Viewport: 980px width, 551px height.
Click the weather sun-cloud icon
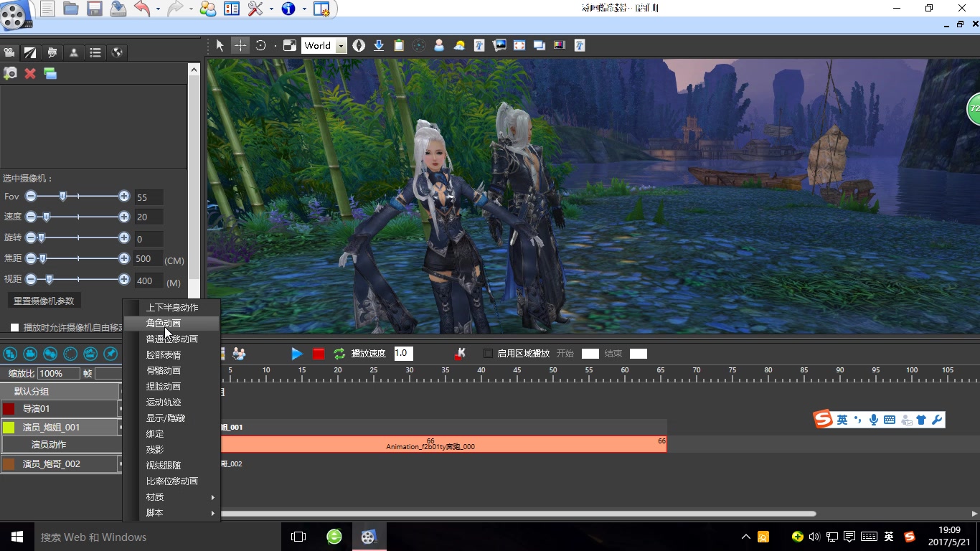point(459,45)
